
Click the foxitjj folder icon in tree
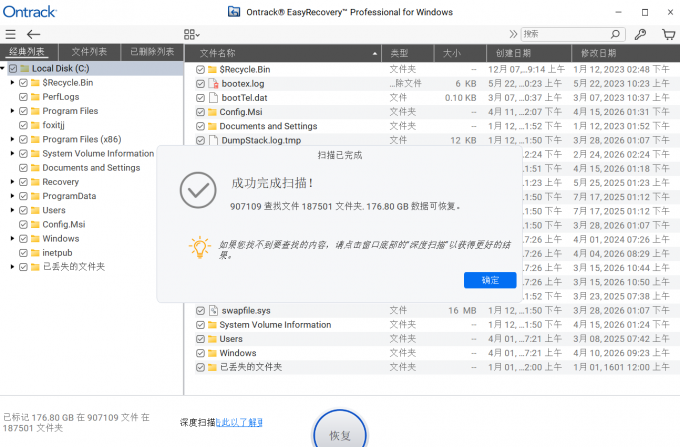coord(35,125)
